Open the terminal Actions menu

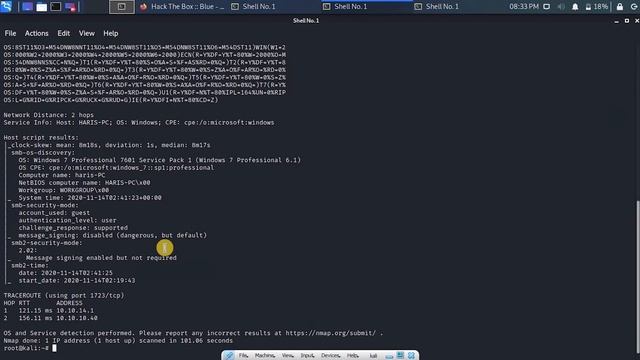click(36, 33)
